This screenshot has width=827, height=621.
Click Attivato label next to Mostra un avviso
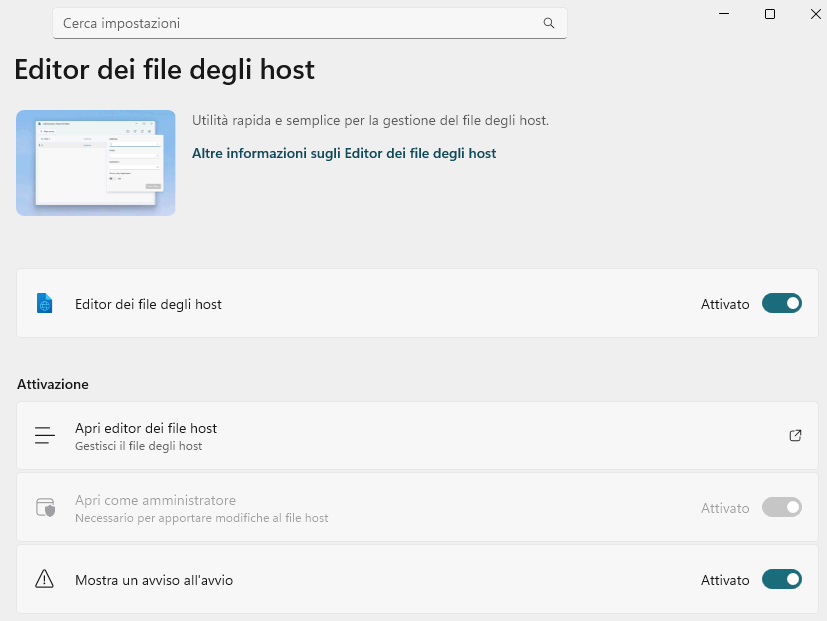(725, 580)
